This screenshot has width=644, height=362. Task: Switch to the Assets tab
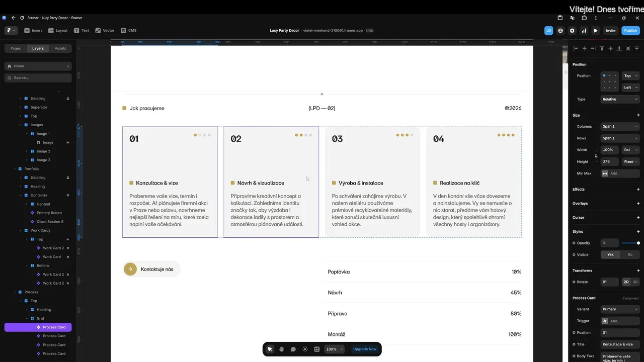(x=60, y=48)
